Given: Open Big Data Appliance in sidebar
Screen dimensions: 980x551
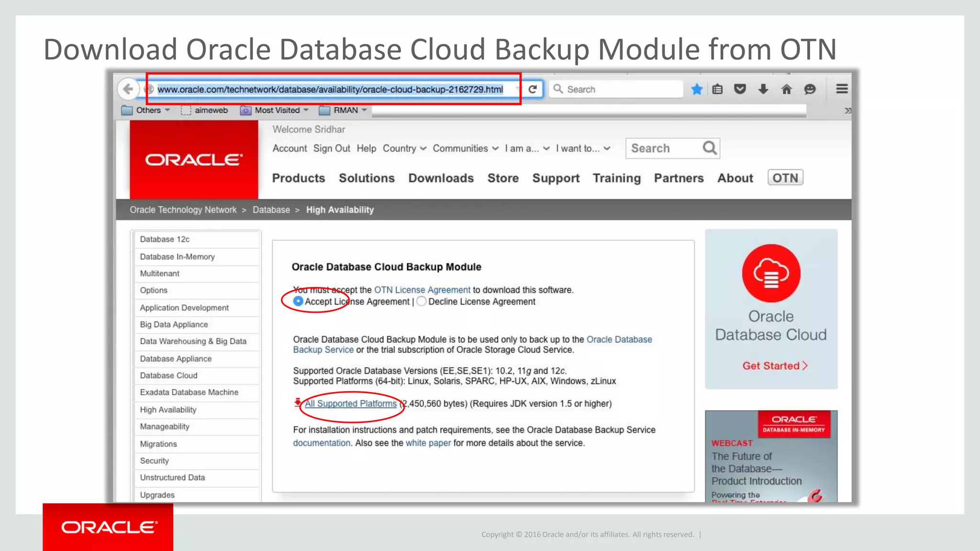Looking at the screenshot, I should 198,324.
